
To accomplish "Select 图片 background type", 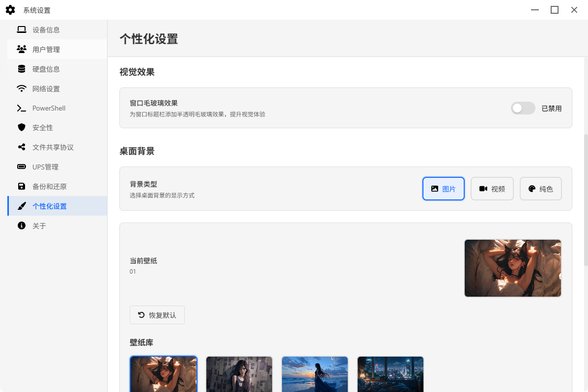I will pyautogui.click(x=443, y=189).
